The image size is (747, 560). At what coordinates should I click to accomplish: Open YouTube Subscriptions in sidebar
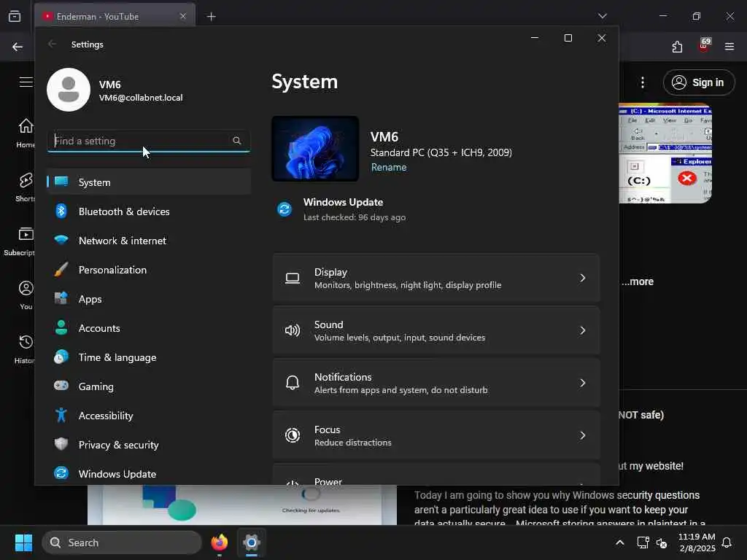[x=20, y=241]
